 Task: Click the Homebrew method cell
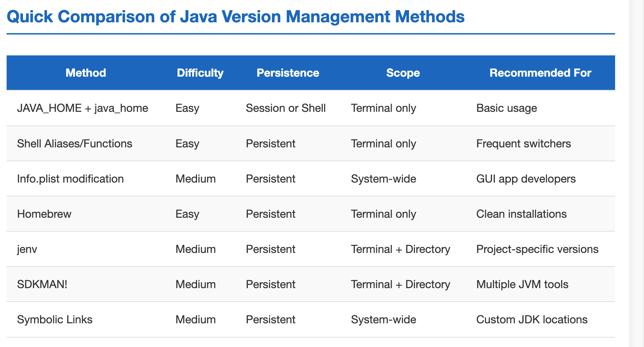[44, 214]
